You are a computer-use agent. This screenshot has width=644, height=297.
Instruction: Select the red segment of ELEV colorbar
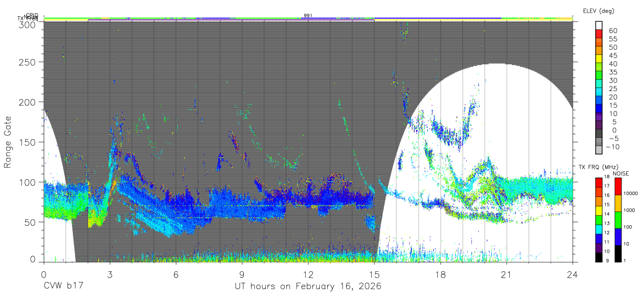click(599, 35)
